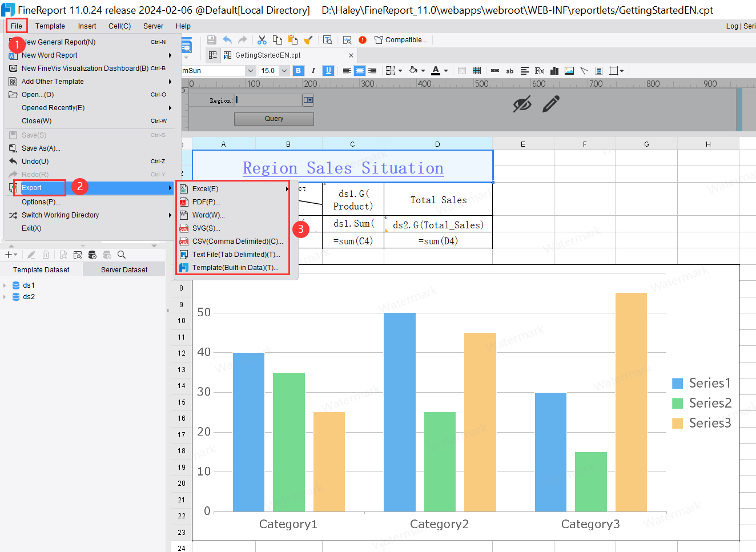This screenshot has height=552, width=756.
Task: Open the font size dropdown
Action: [x=283, y=70]
